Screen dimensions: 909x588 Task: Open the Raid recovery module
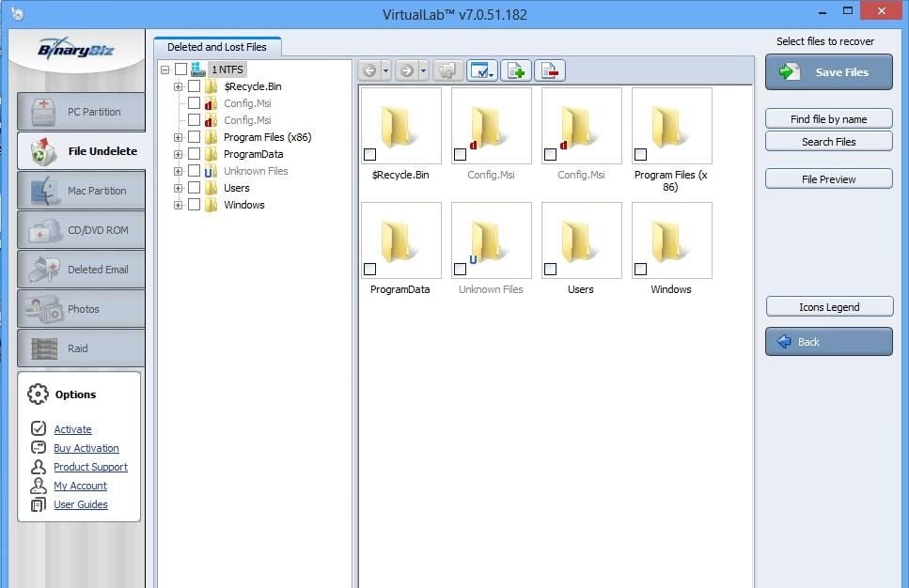point(81,348)
